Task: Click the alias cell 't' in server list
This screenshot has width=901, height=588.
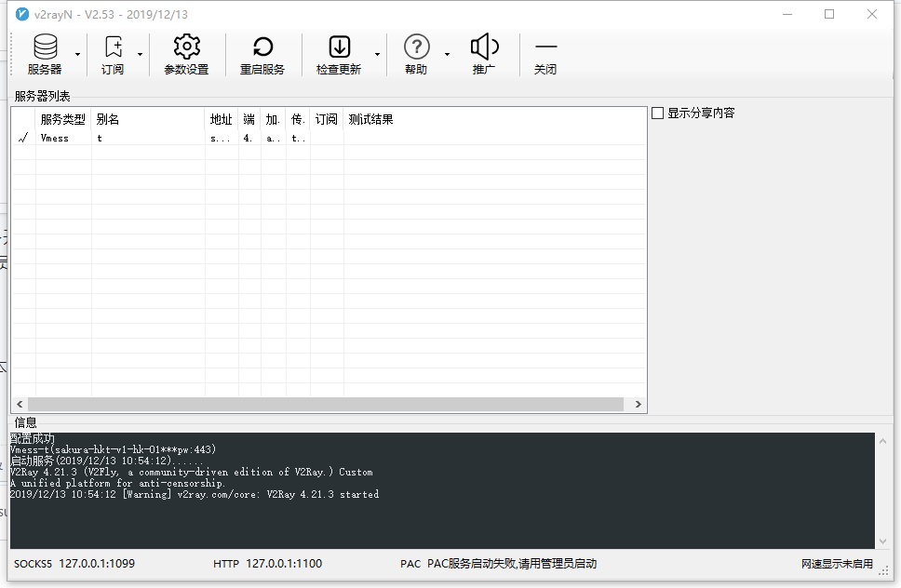Action: pyautogui.click(x=100, y=139)
